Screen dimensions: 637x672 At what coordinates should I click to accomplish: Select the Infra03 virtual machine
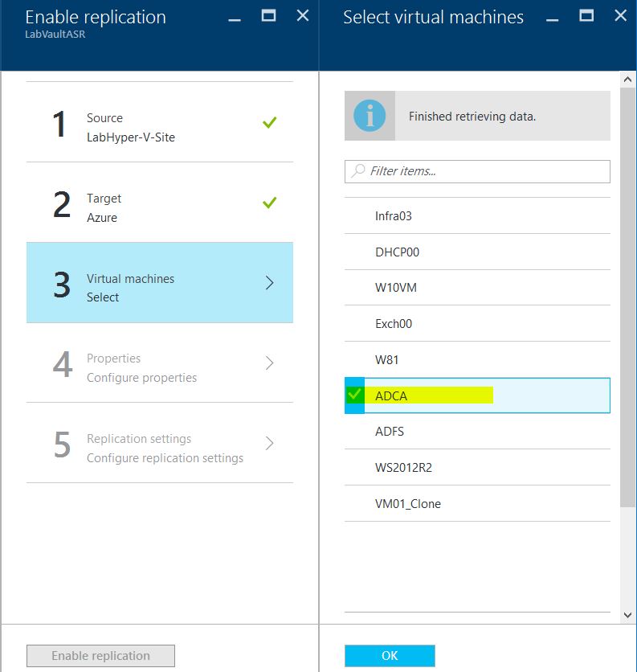[394, 216]
